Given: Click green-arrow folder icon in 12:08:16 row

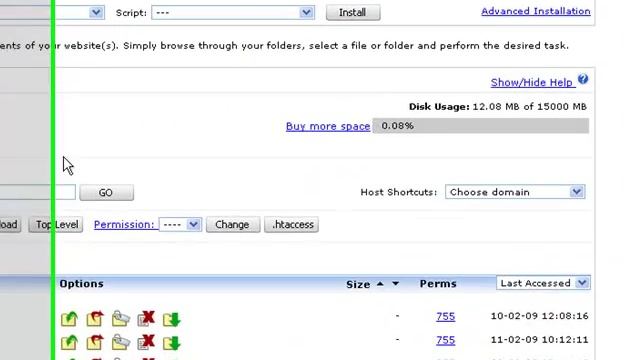Looking at the screenshot, I should point(69,319).
